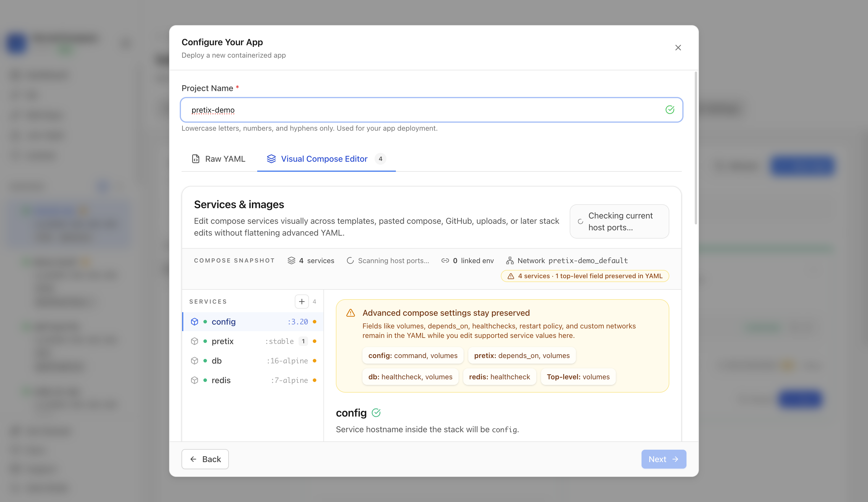Click the cube icon for pretix service
This screenshot has width=868, height=502.
[x=195, y=341]
